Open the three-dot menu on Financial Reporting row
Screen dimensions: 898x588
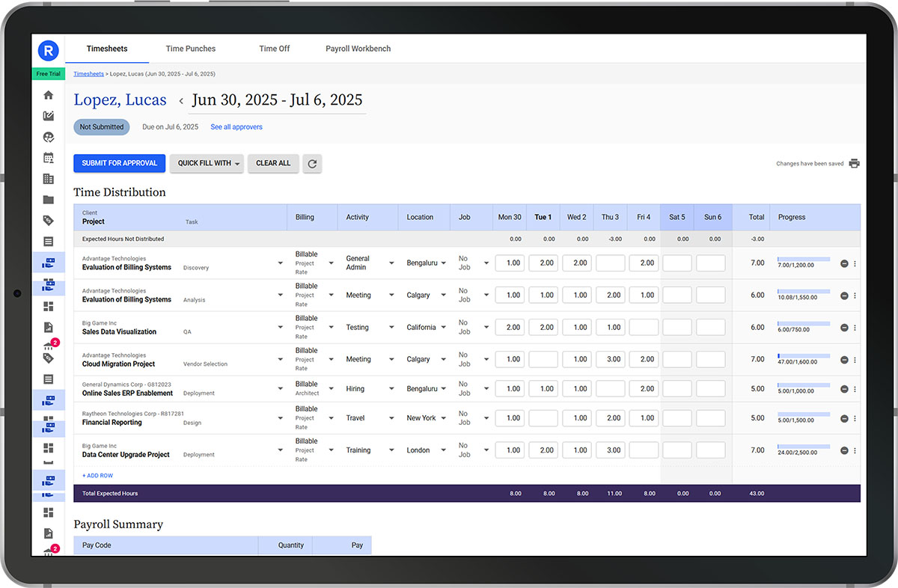pyautogui.click(x=855, y=417)
